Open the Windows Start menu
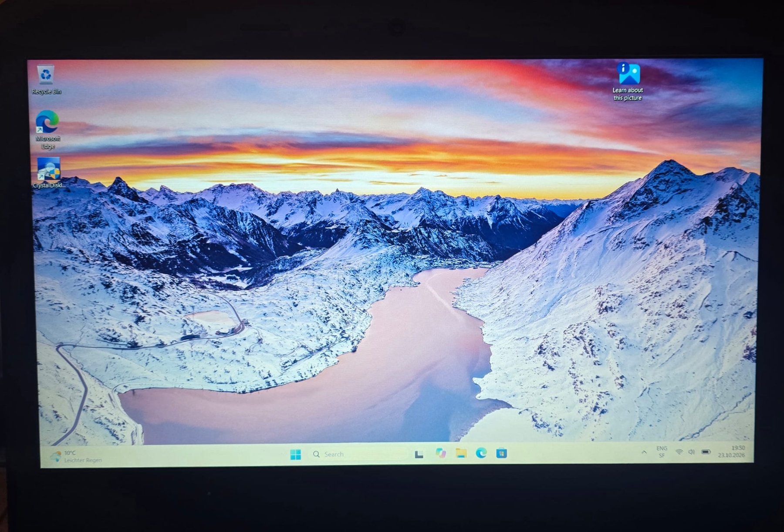Image resolution: width=784 pixels, height=532 pixels. pyautogui.click(x=295, y=455)
